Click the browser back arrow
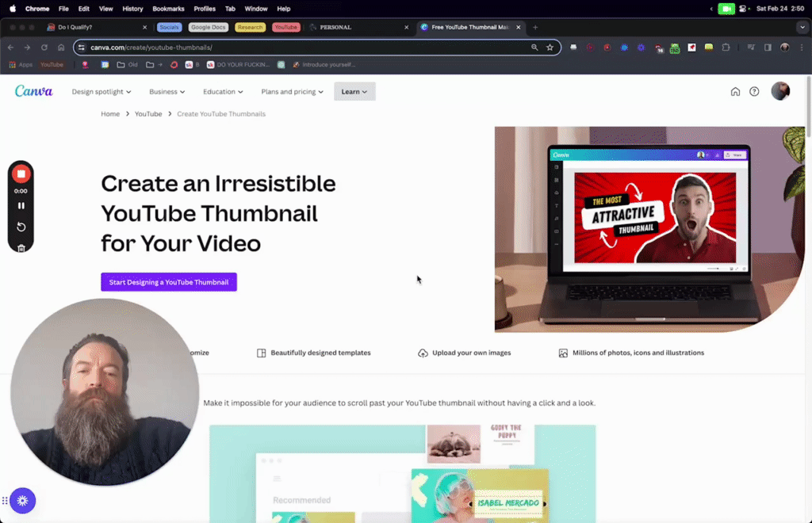The width and height of the screenshot is (812, 523). click(x=11, y=47)
